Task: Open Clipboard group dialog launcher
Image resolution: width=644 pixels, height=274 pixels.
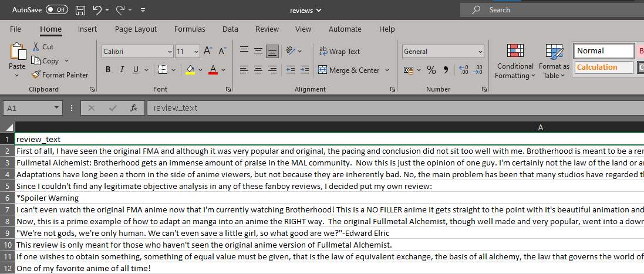Action: click(x=92, y=89)
